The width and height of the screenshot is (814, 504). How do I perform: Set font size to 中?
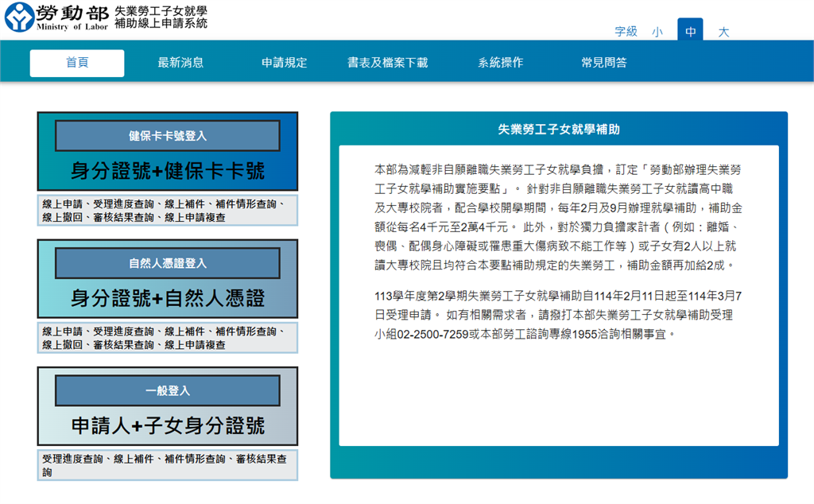[x=691, y=31]
